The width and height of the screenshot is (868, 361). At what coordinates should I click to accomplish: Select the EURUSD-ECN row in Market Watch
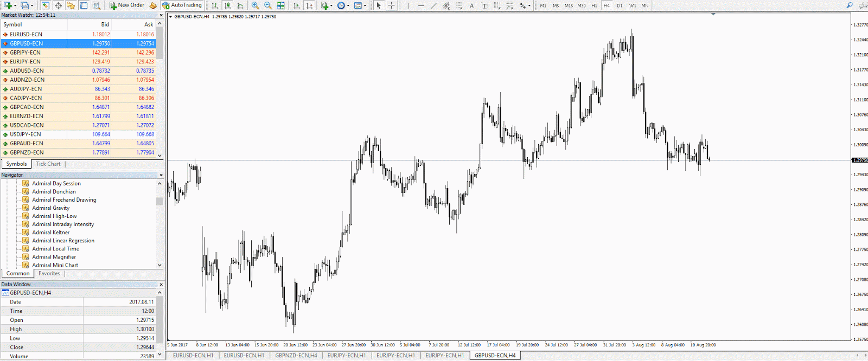coord(78,34)
